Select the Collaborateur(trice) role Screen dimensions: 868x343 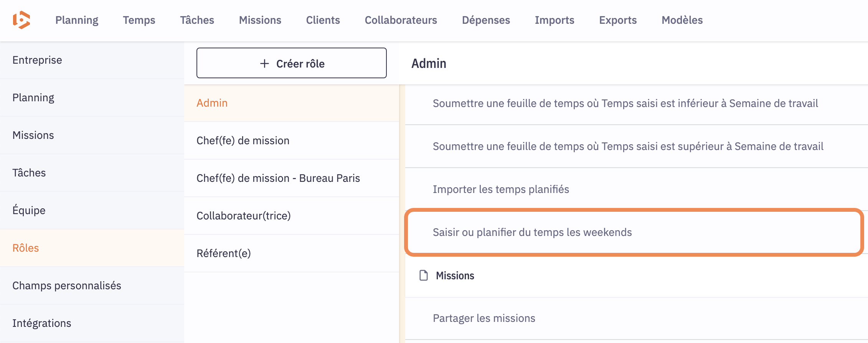244,216
